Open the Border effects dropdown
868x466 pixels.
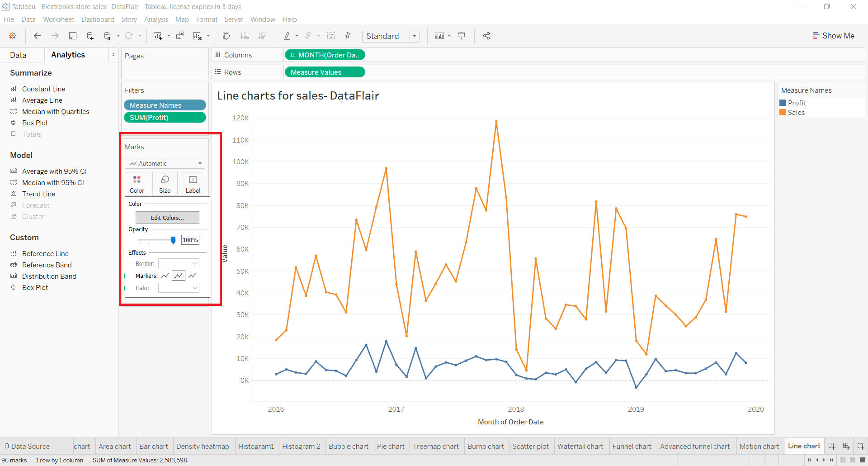179,263
